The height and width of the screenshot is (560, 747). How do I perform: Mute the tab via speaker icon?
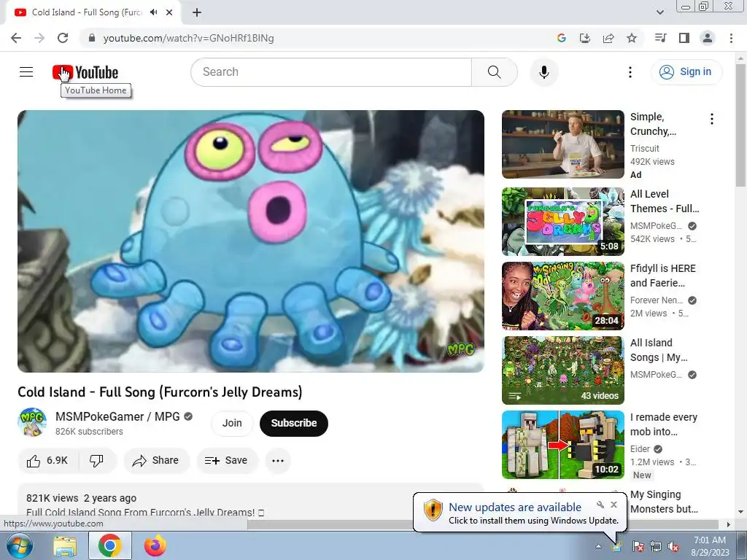[153, 12]
